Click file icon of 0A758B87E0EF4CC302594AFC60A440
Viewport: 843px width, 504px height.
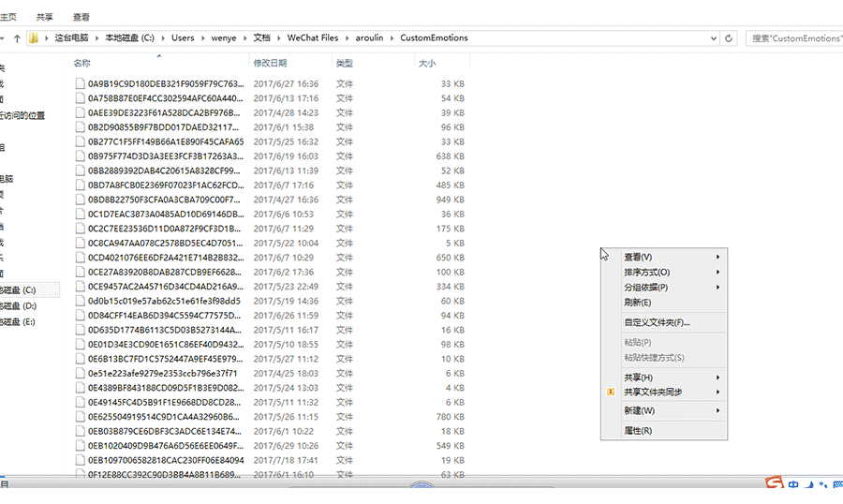81,97
